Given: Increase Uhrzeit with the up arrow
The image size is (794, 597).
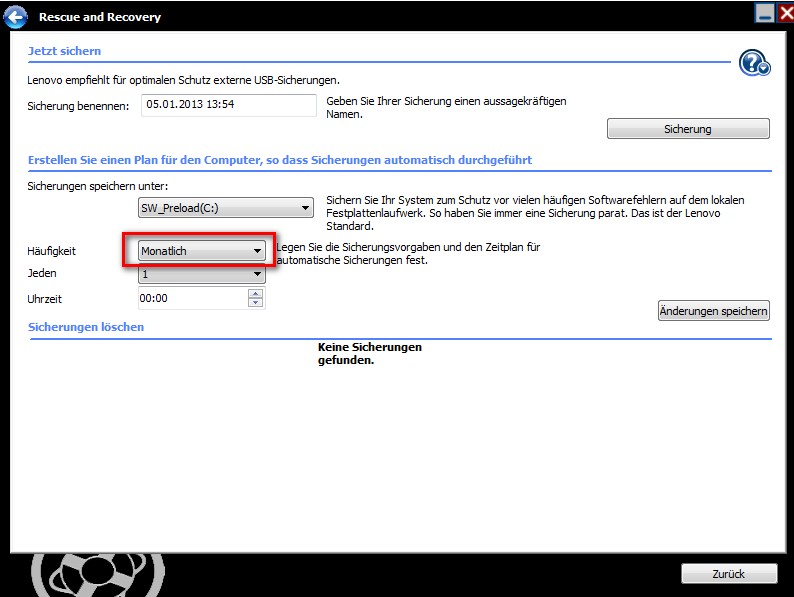Looking at the screenshot, I should [x=256, y=293].
